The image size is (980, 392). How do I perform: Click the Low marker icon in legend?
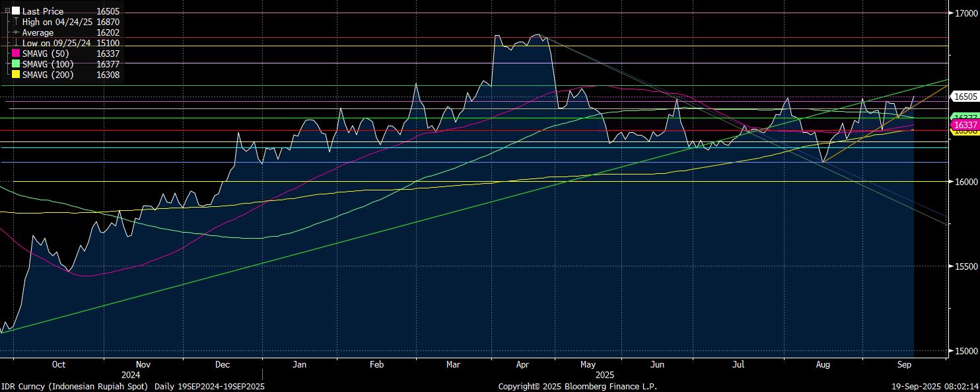[16, 43]
